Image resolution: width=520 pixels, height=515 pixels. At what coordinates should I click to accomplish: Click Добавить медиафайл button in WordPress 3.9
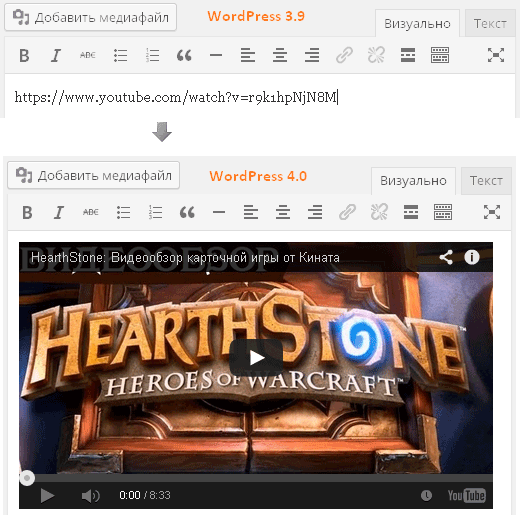90,17
